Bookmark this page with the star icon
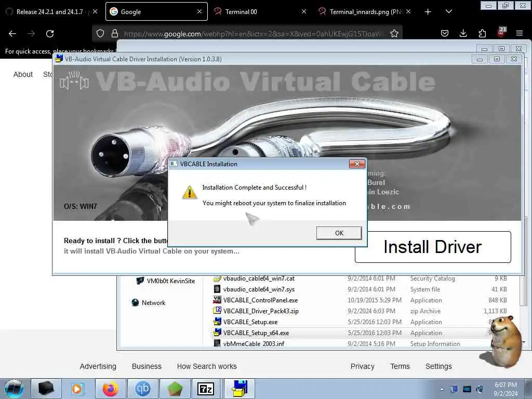 click(394, 33)
